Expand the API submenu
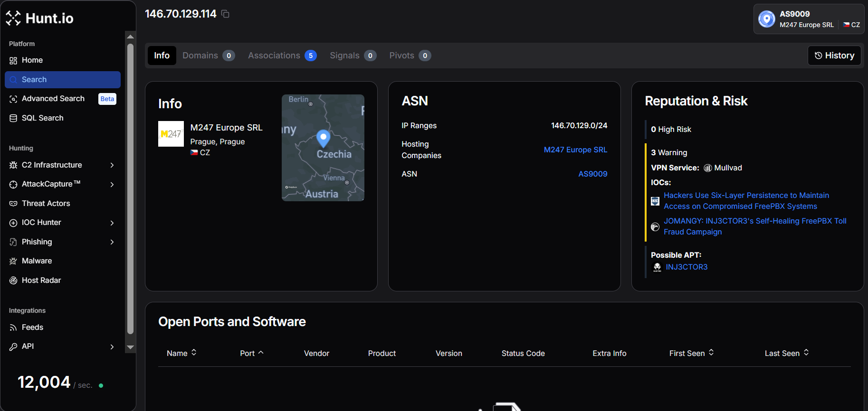This screenshot has height=411, width=868. (112, 346)
